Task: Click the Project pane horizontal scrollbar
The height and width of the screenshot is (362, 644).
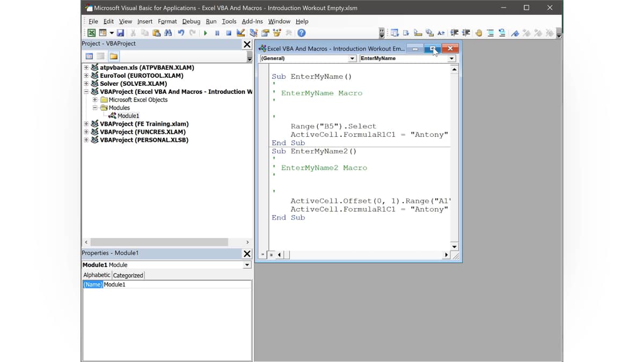Action: point(159,242)
